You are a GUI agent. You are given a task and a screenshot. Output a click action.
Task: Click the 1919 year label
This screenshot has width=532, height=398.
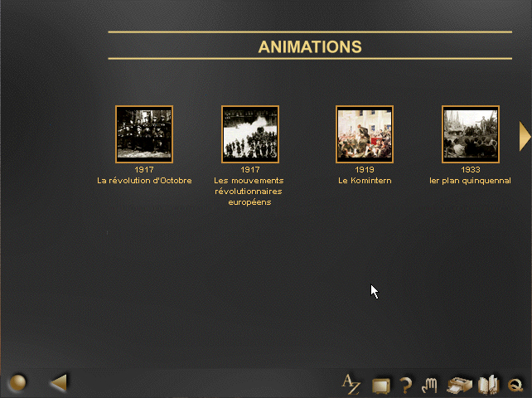pyautogui.click(x=365, y=170)
